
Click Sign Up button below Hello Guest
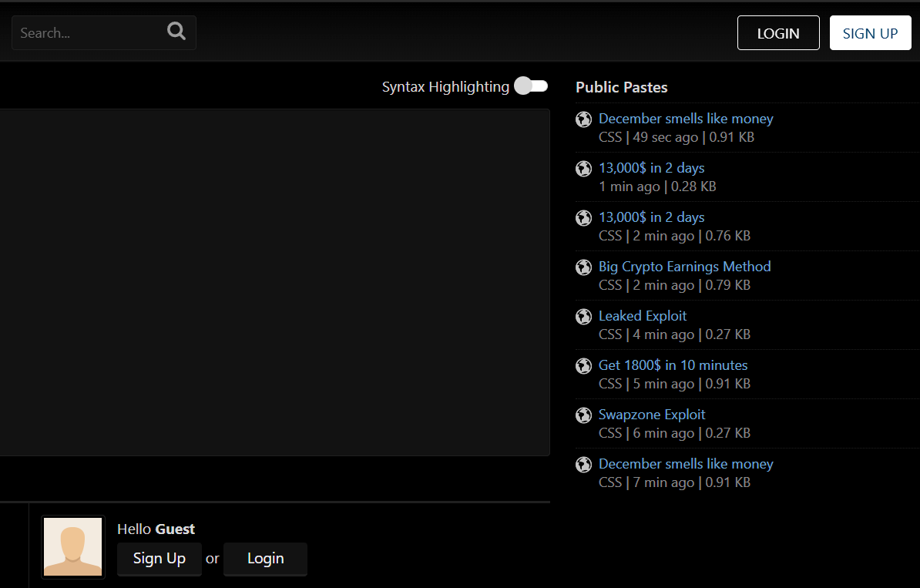point(159,559)
